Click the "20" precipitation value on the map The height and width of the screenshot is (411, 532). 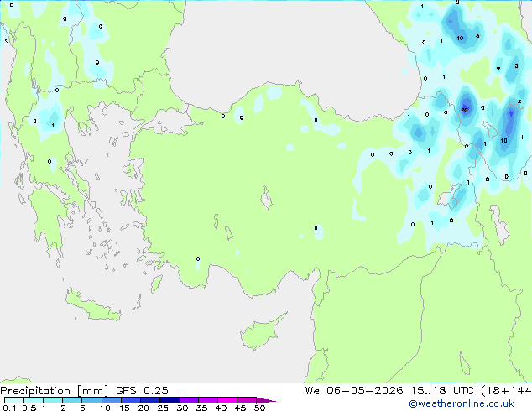tap(464, 110)
